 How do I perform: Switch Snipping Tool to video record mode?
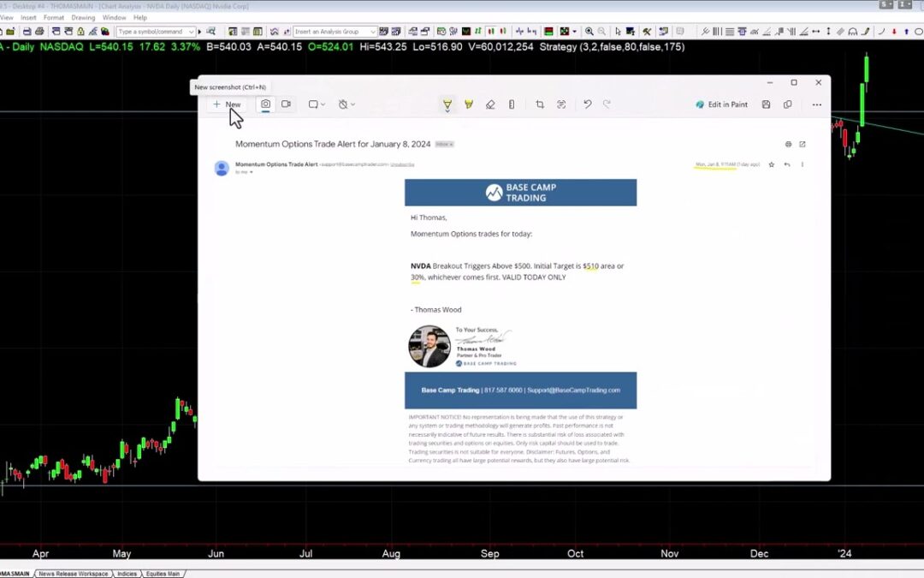(286, 104)
